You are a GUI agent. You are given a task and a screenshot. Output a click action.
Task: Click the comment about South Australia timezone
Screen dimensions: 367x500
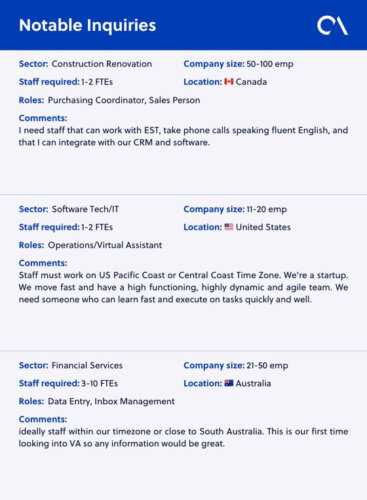tap(183, 437)
